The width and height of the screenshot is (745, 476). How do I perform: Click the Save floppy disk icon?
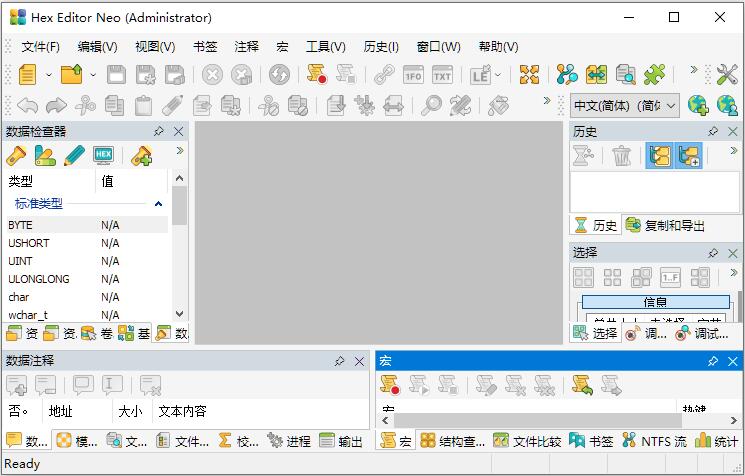click(116, 75)
